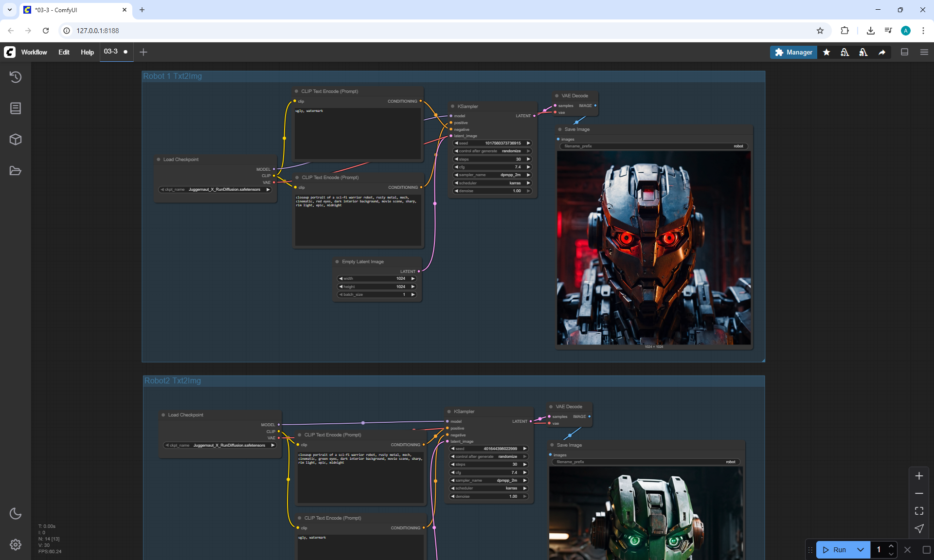Click the fit view canvas icon

[x=919, y=511]
